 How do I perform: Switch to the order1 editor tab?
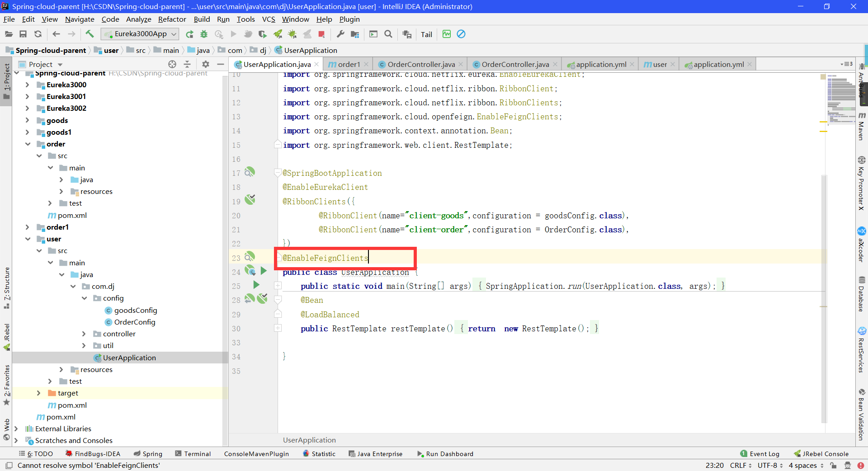coord(349,64)
